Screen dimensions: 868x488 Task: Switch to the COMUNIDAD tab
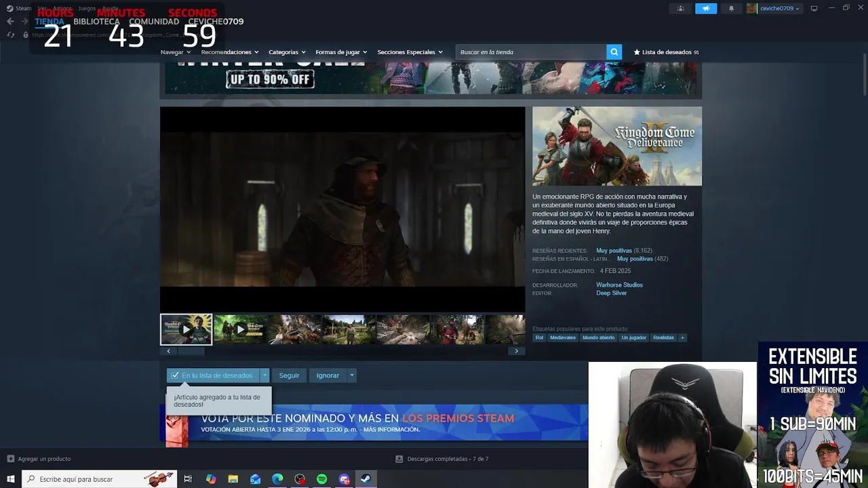coord(154,22)
